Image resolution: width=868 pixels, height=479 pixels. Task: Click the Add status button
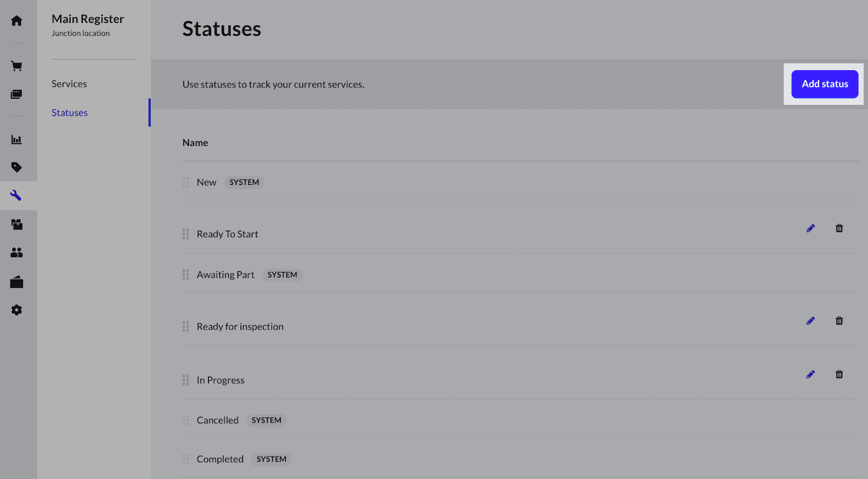825,84
